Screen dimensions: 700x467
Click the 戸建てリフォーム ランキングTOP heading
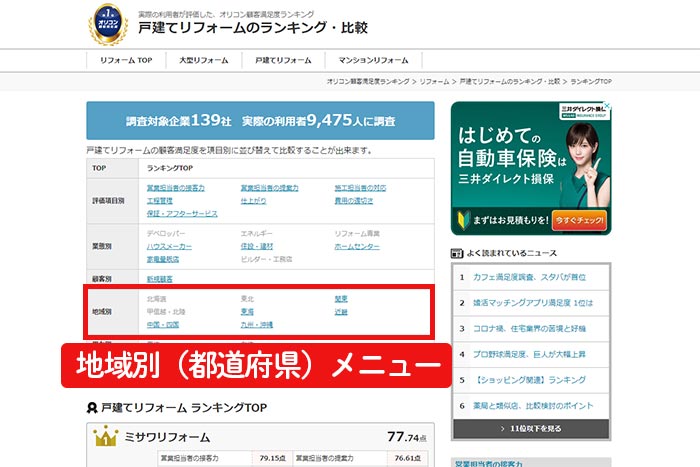[x=184, y=408]
